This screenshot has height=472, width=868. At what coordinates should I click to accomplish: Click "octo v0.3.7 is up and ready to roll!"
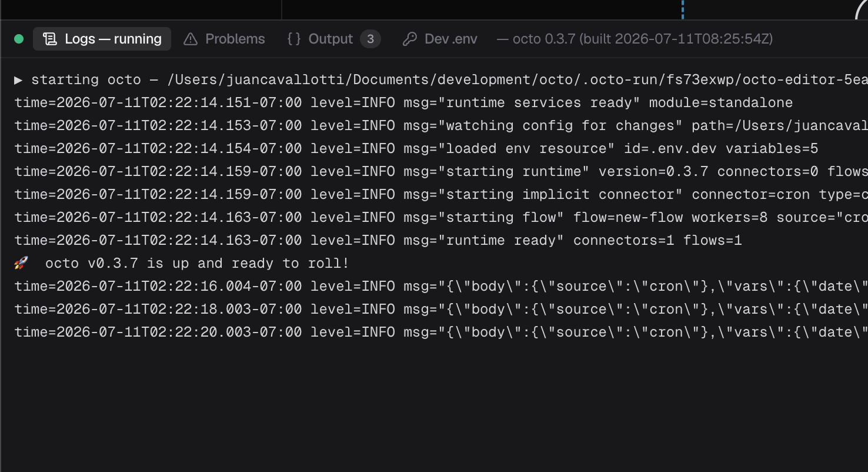(x=197, y=263)
